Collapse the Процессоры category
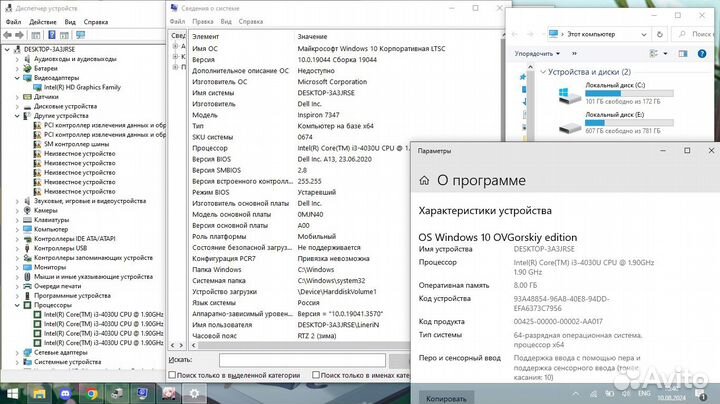 [x=17, y=305]
